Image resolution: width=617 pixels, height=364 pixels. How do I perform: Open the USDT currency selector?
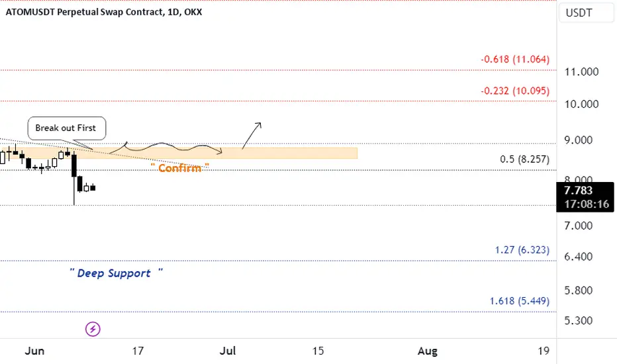tap(586, 13)
